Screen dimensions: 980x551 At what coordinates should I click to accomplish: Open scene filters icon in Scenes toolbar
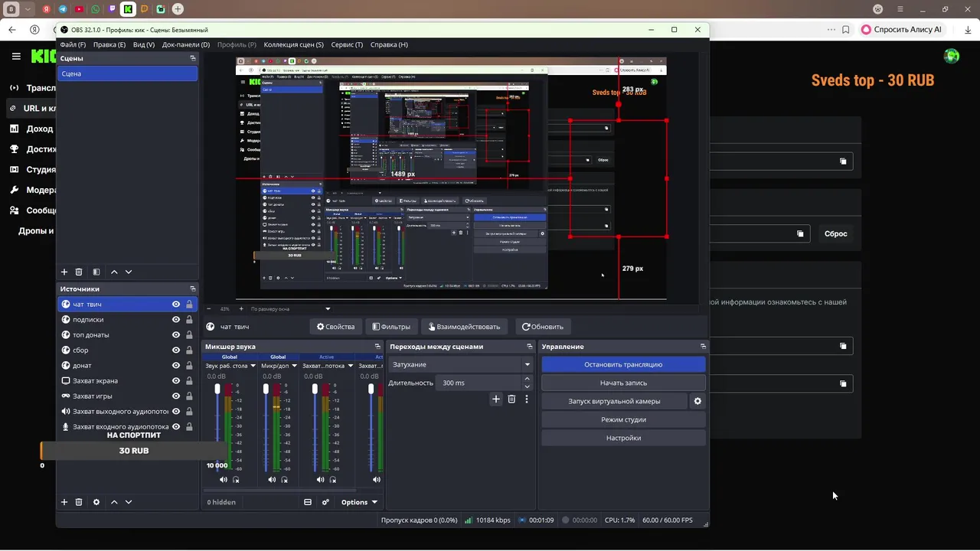(96, 272)
